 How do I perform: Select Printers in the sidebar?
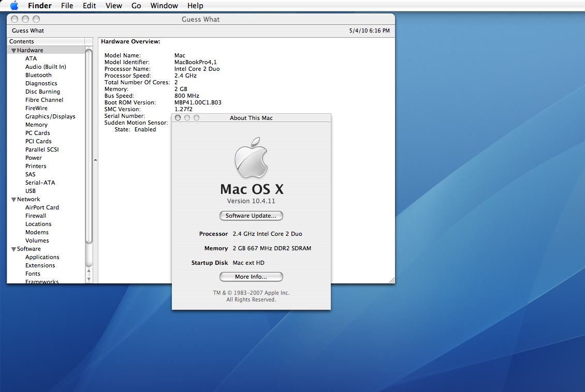(x=36, y=166)
